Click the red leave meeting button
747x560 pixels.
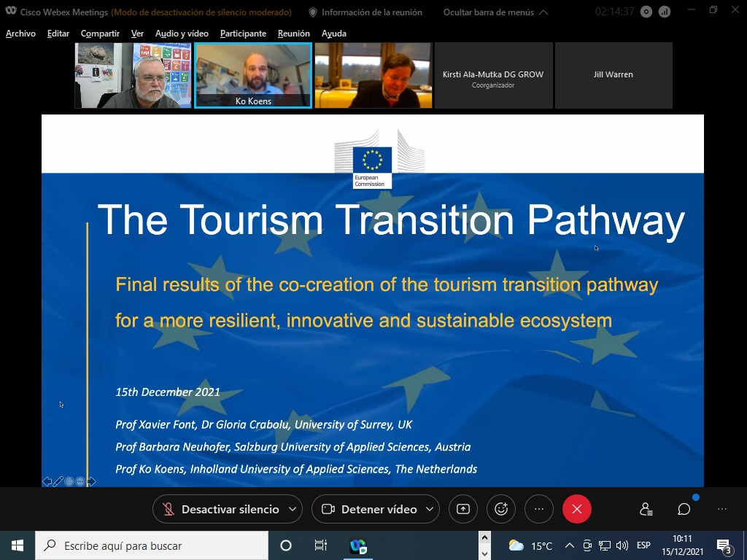(576, 509)
